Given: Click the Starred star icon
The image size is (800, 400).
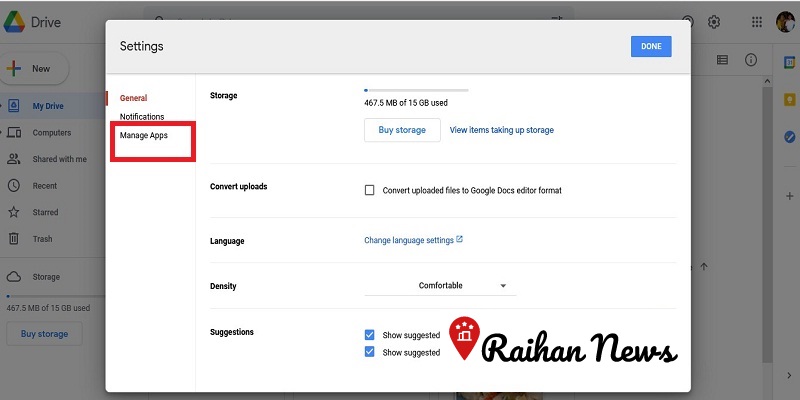Looking at the screenshot, I should point(14,212).
